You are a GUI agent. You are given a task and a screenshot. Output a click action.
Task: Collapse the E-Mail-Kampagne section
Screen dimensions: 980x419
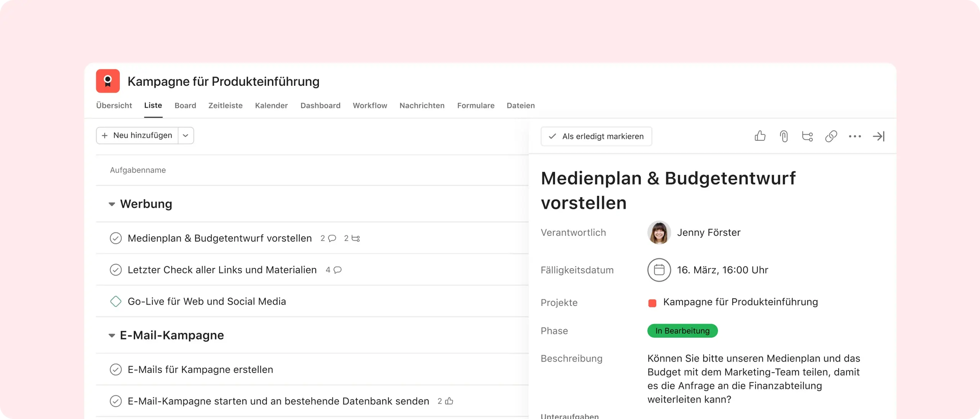click(112, 335)
